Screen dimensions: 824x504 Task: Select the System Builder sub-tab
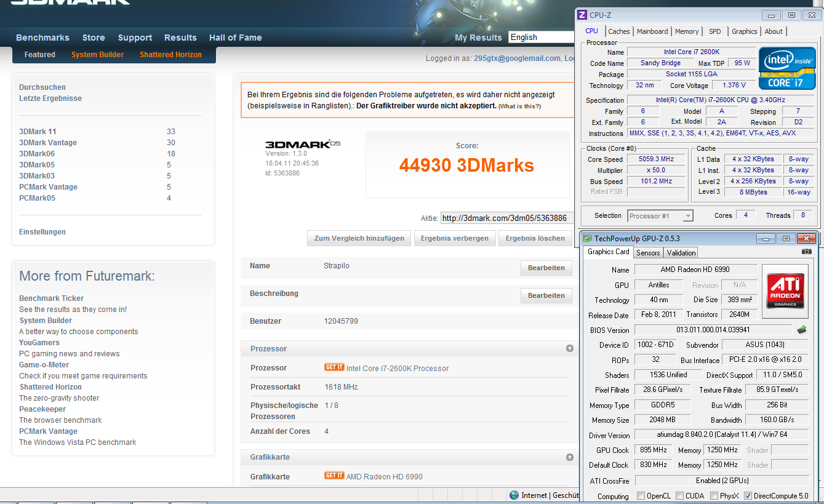coord(97,55)
